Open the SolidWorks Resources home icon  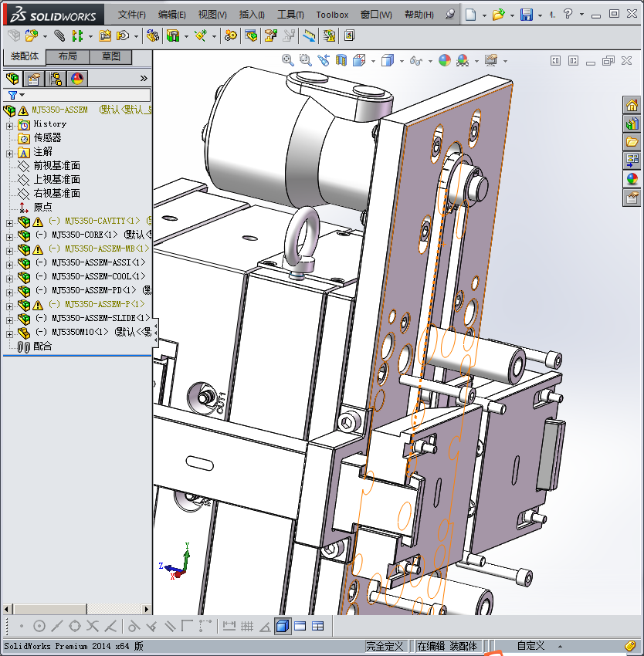[632, 105]
